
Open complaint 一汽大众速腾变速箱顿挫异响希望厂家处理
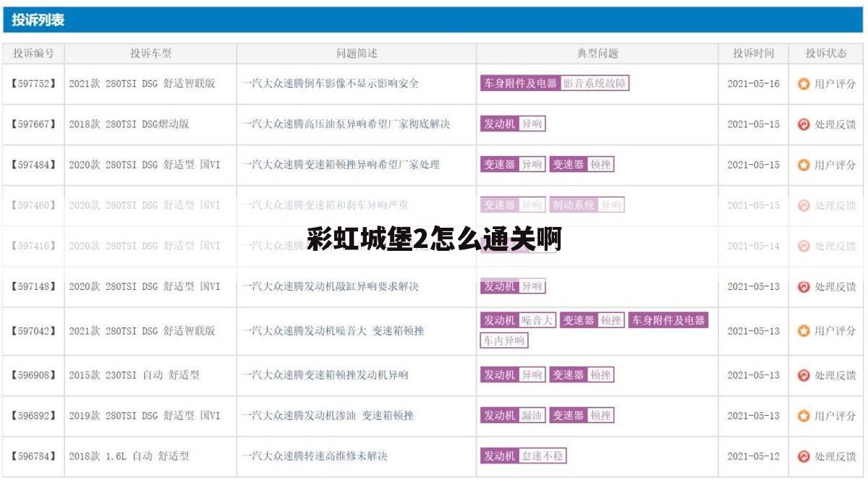(x=341, y=164)
